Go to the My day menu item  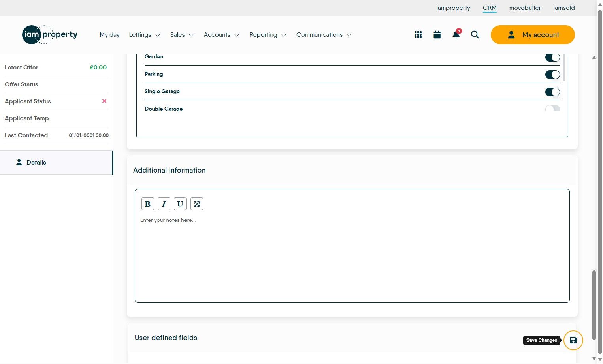[109, 35]
